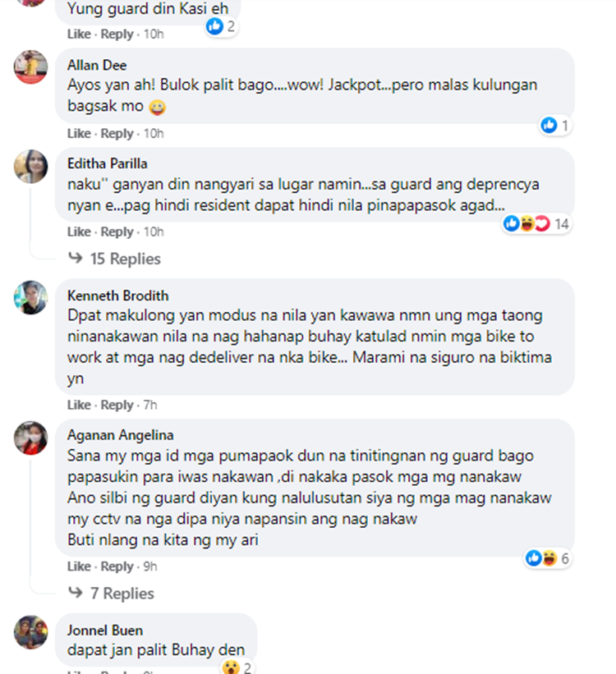Open the 7h timestamp on Kenneth's comment
Screen dimensions: 616x674
click(x=150, y=405)
